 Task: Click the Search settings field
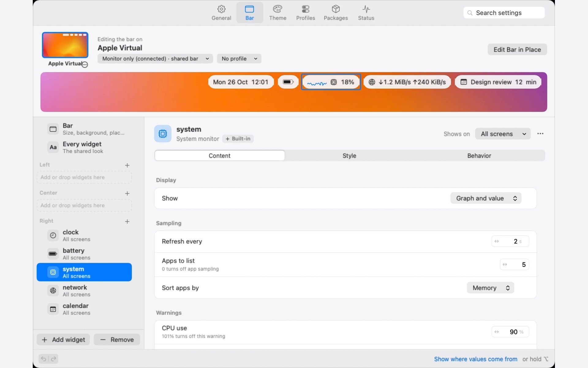[x=504, y=13]
